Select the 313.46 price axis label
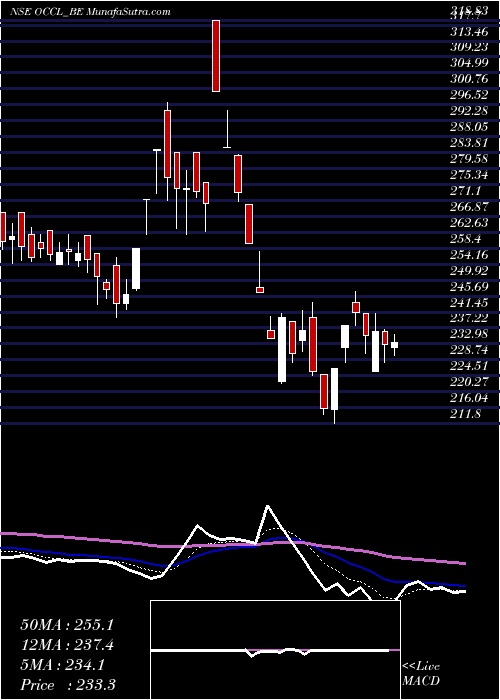This screenshot has height=700, width=500. (469, 32)
